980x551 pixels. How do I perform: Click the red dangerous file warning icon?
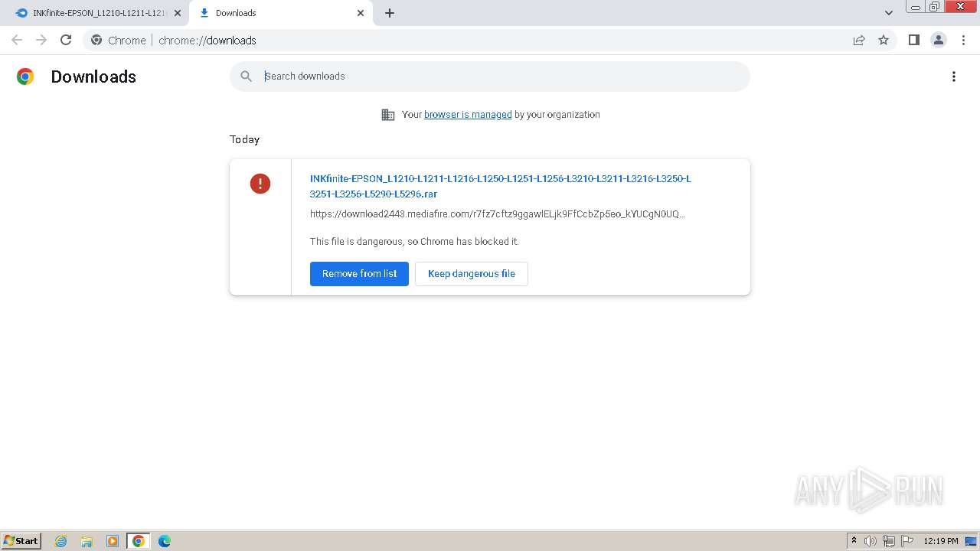coord(260,184)
